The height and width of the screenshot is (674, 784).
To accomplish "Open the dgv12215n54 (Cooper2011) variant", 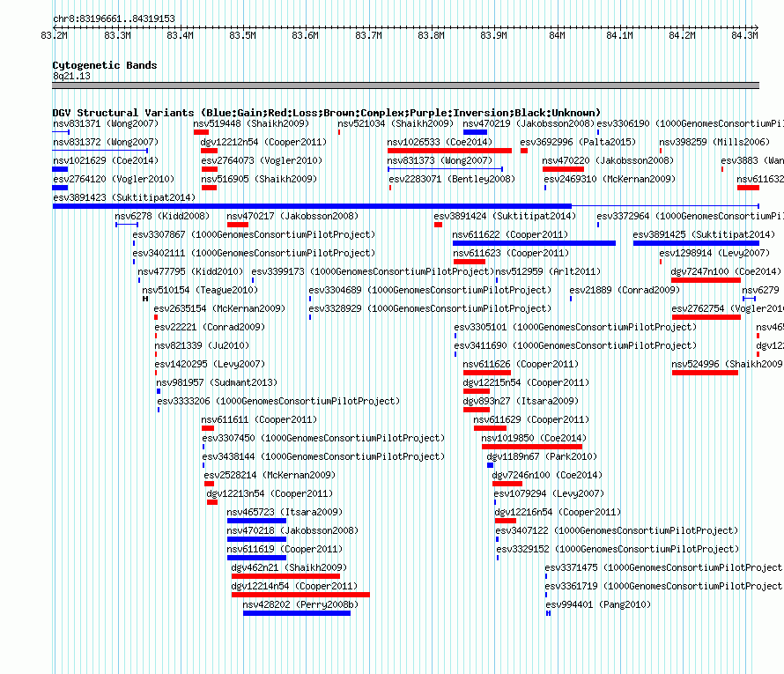I will tap(526, 382).
